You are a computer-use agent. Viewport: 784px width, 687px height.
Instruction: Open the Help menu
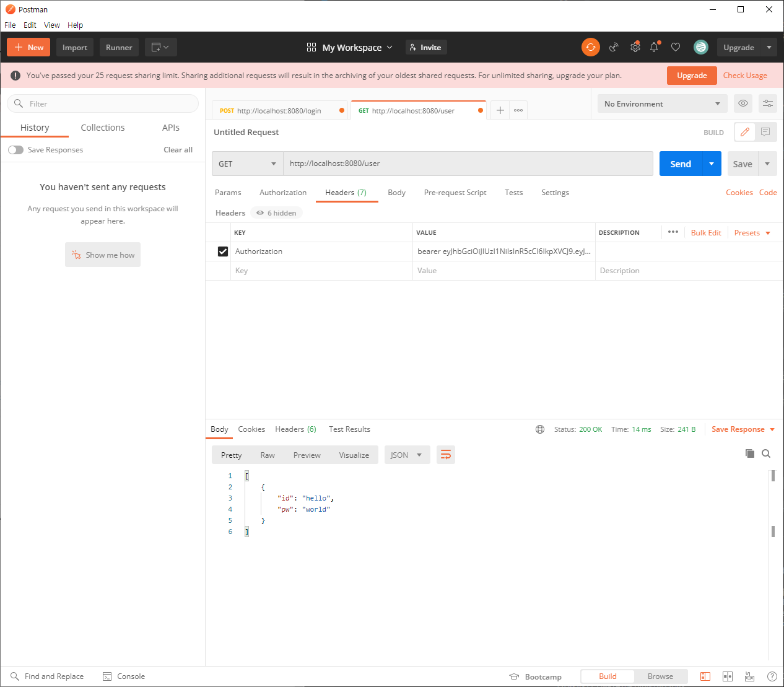75,25
